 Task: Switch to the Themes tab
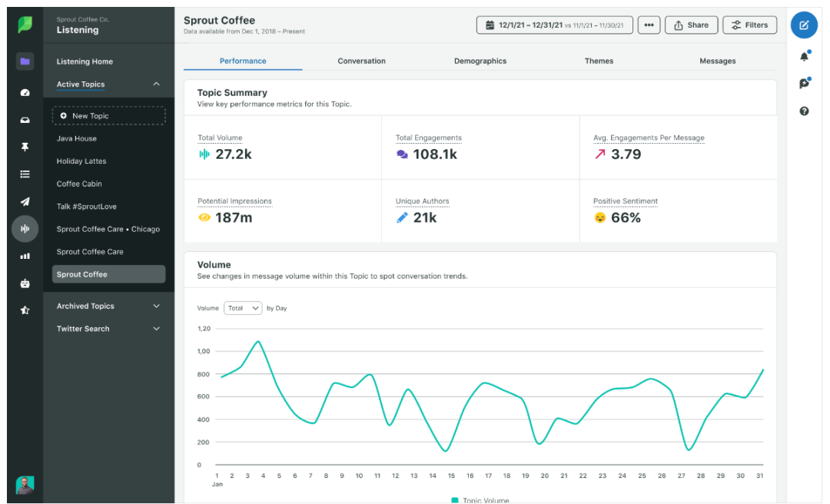[x=599, y=61]
